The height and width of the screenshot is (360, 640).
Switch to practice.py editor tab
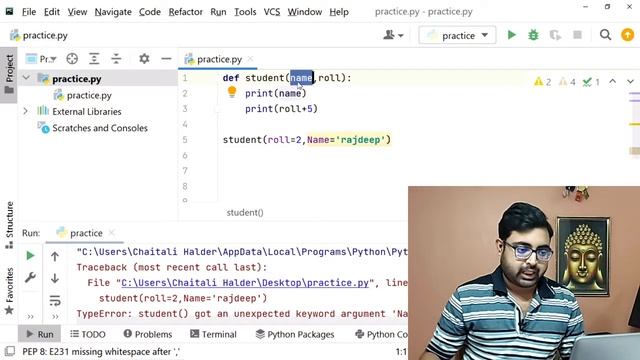(x=219, y=59)
